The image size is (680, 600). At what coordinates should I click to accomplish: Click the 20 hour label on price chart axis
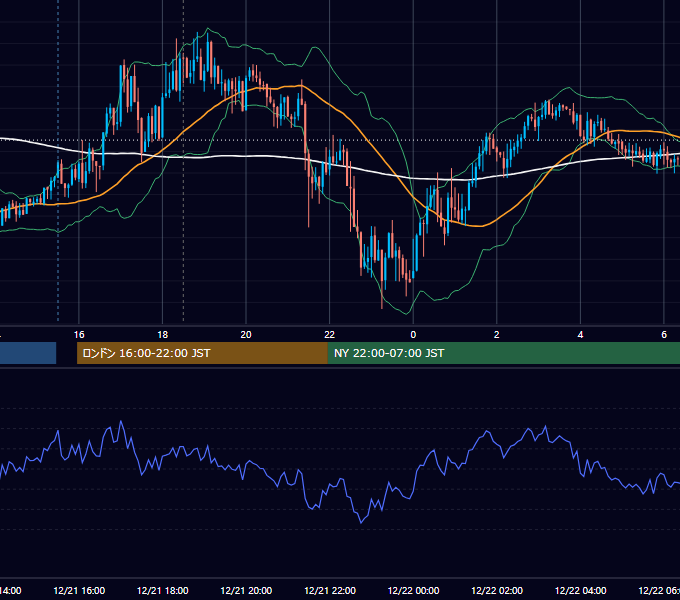[x=246, y=335]
